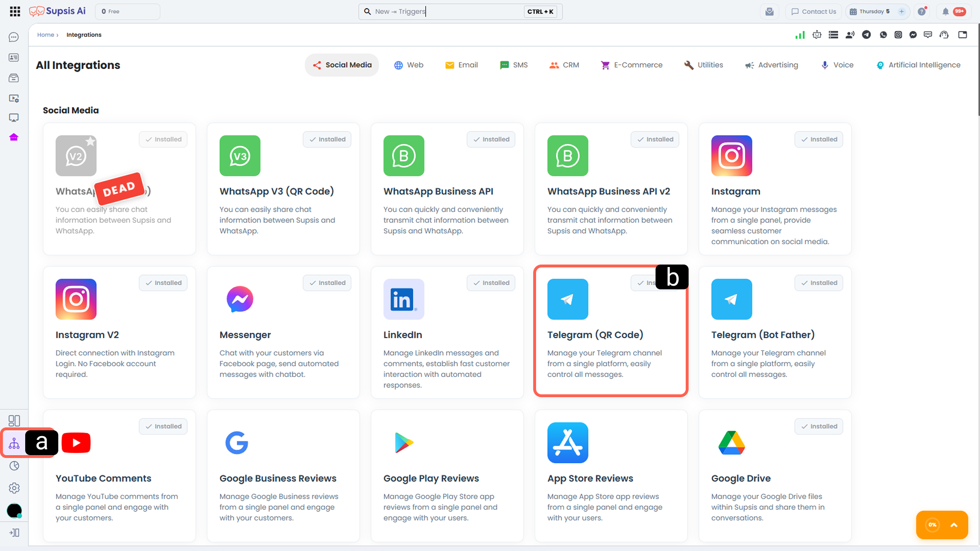Focus the search field with CTRL+K hint
The height and width of the screenshot is (551, 980).
pos(460,12)
